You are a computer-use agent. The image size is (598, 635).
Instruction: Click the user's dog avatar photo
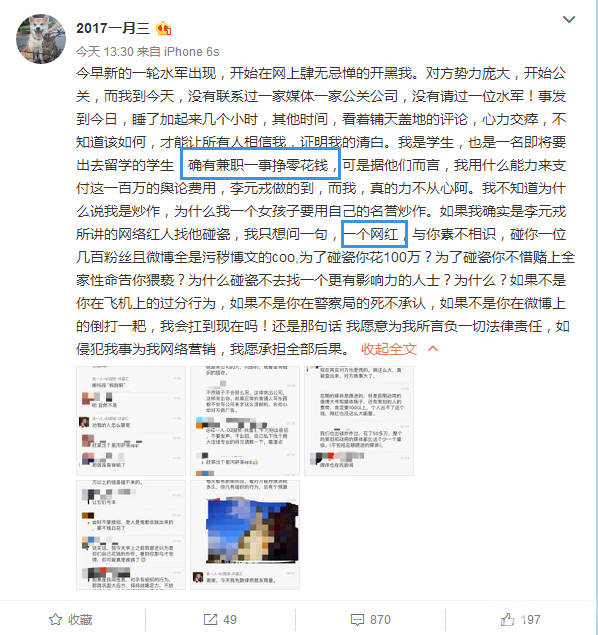(41, 39)
